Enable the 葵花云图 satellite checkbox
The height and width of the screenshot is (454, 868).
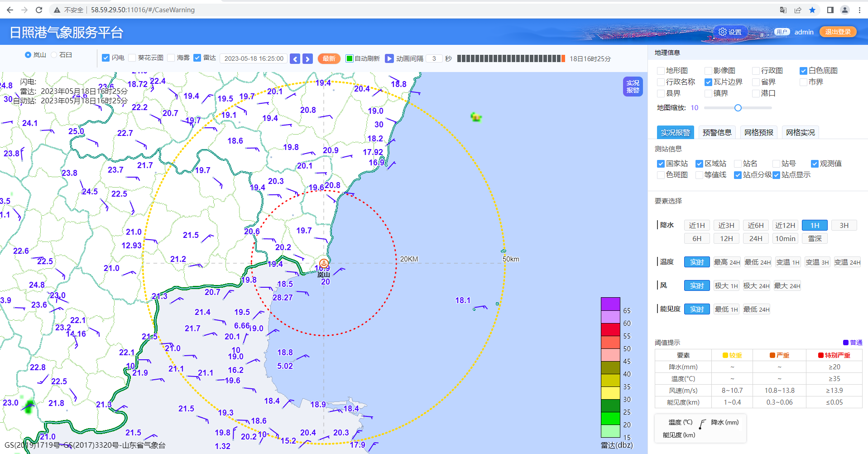coord(132,58)
